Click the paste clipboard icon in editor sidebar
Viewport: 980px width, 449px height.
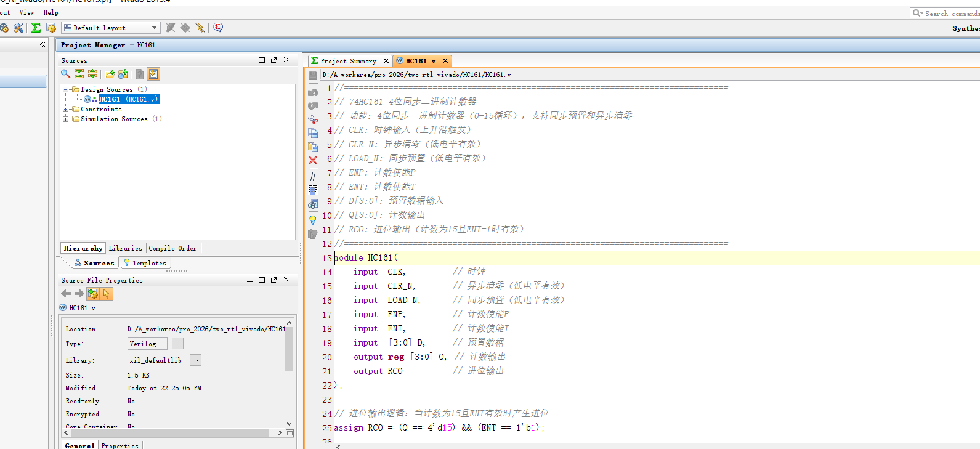[x=313, y=147]
